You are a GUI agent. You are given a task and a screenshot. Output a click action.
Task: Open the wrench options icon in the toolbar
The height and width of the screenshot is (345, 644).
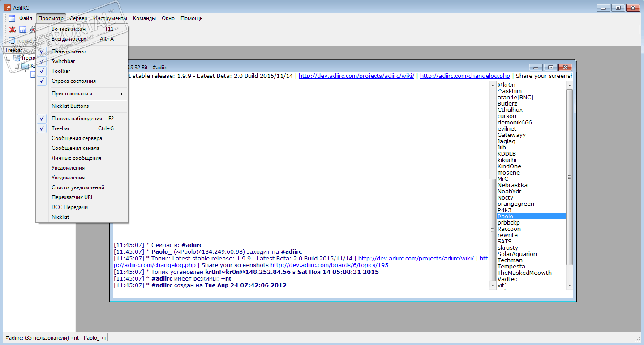[x=32, y=30]
